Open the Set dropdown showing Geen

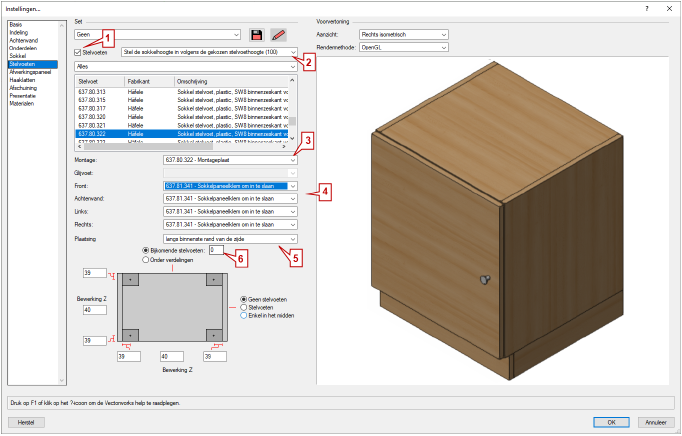[157, 34]
